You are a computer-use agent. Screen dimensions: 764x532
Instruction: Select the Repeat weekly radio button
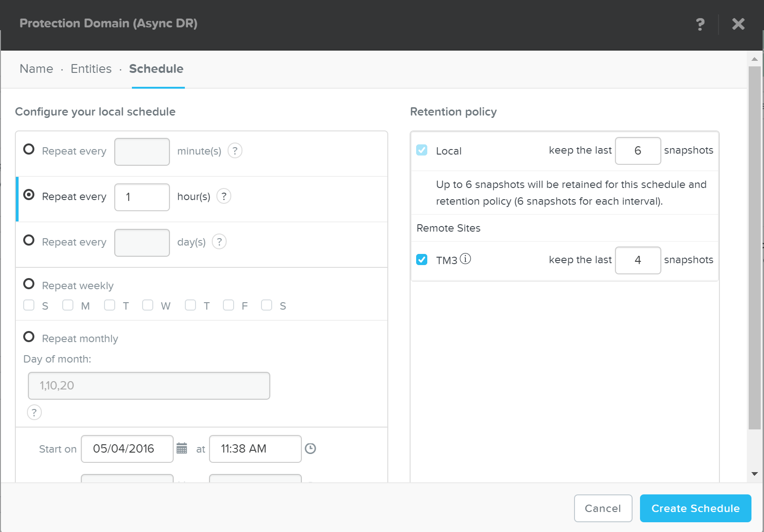(x=29, y=284)
